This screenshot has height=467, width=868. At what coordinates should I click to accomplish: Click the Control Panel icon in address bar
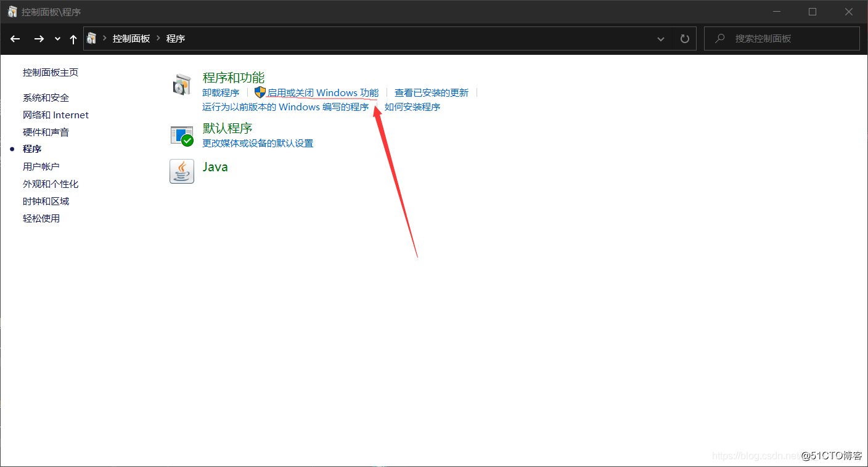[x=91, y=38]
